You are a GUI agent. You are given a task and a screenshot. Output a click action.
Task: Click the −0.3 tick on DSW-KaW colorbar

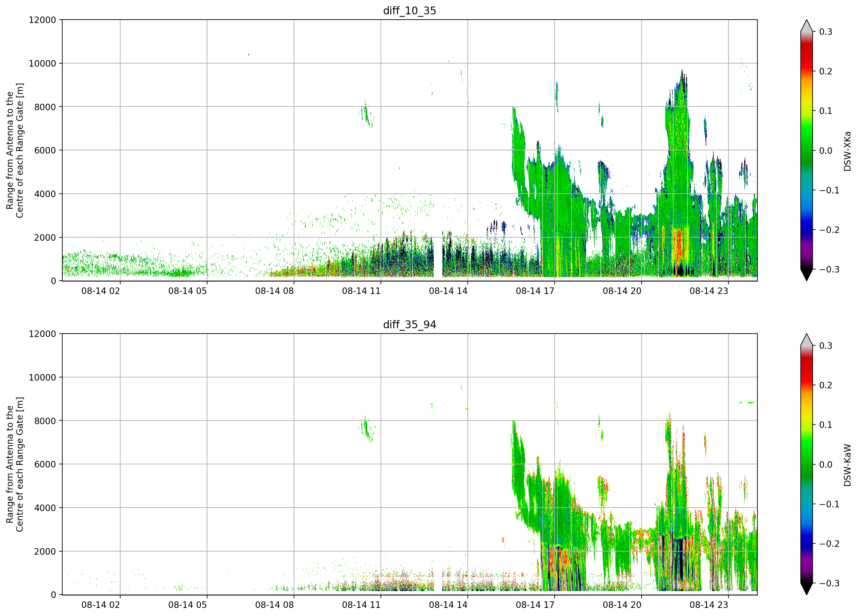(829, 583)
